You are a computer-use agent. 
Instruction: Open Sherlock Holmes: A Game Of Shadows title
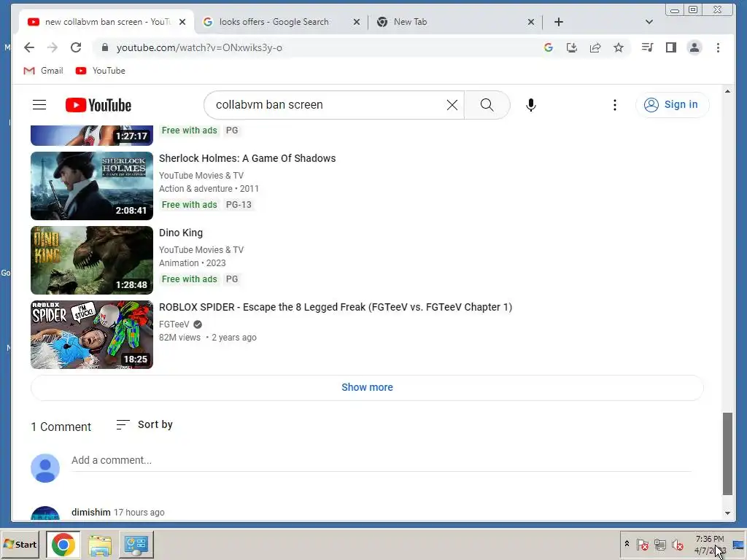pos(247,158)
